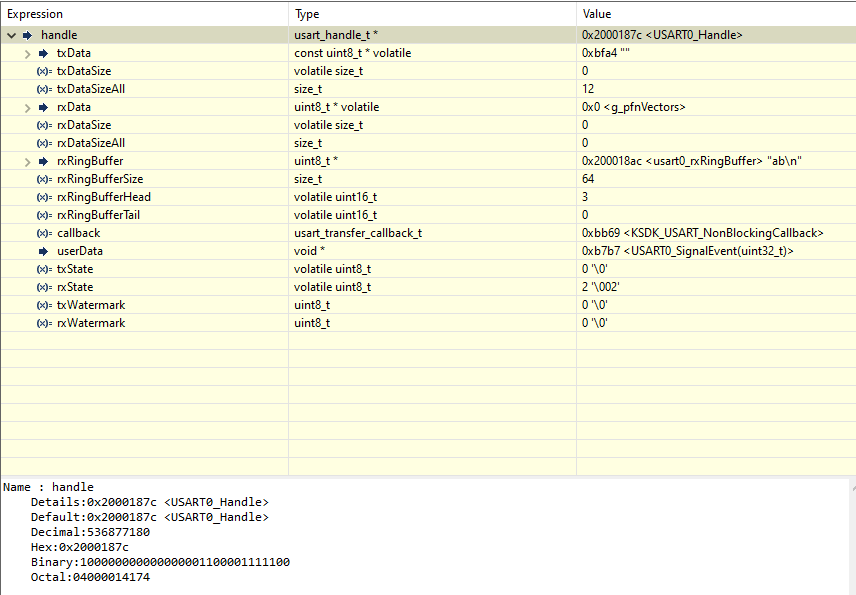Click the variable icon next to rxRingBufferHead
The height and width of the screenshot is (595, 856).
(x=44, y=197)
